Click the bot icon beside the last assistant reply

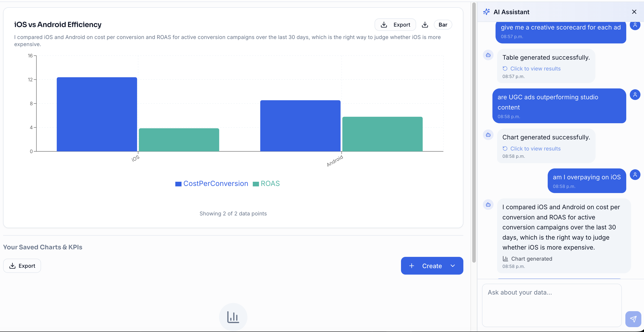click(488, 205)
